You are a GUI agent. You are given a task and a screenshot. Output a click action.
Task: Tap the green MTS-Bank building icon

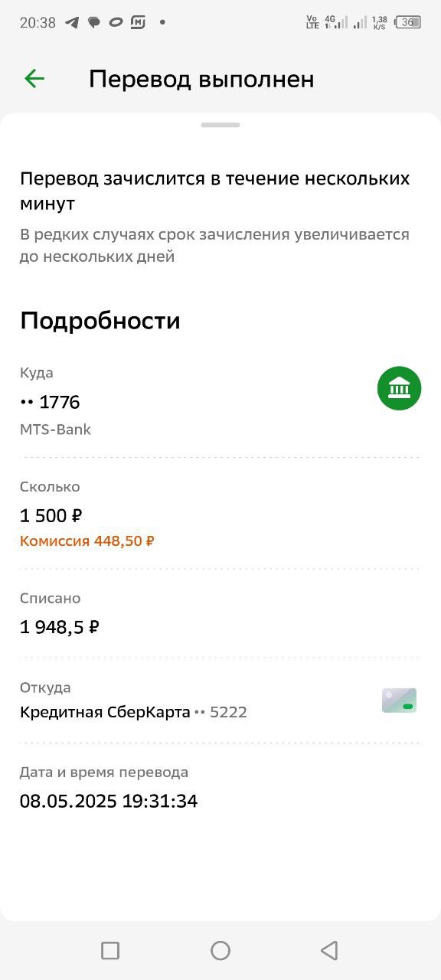399,388
